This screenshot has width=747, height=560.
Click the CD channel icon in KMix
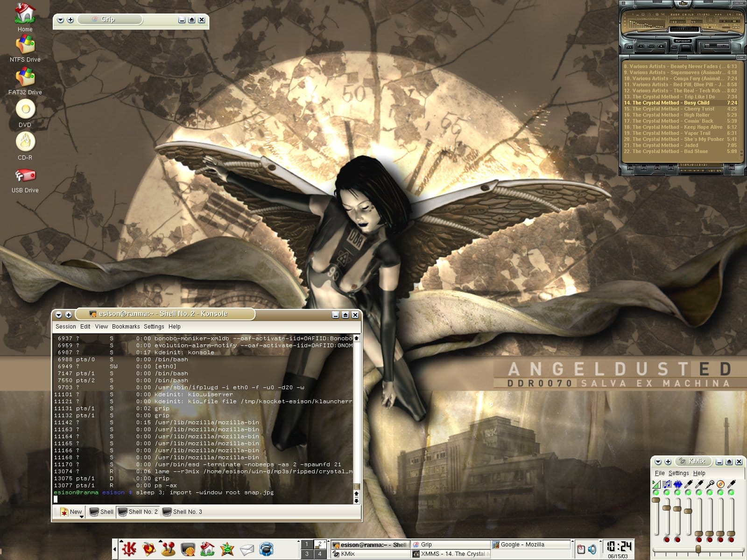(720, 484)
